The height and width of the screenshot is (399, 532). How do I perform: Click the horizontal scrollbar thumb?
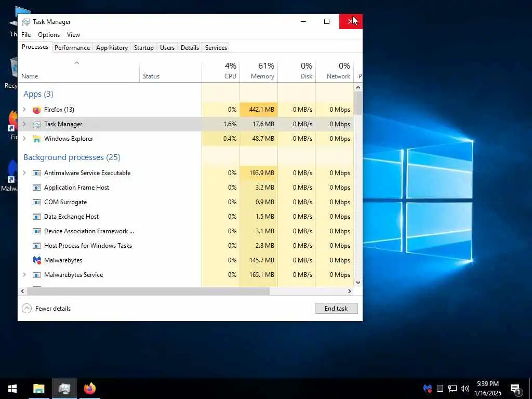(148, 291)
